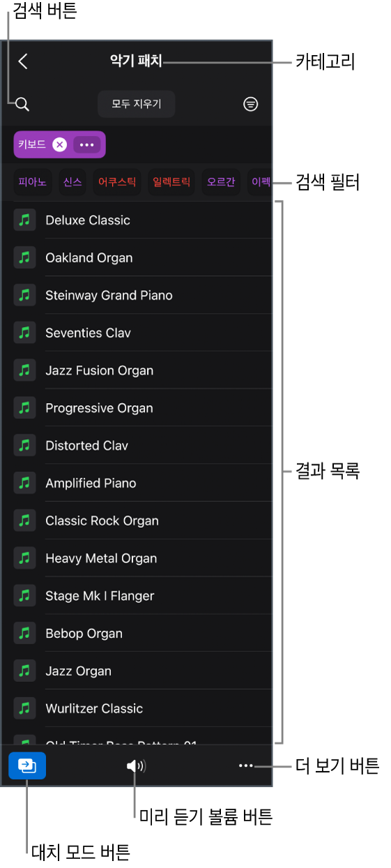Apply the 오르간 filter chip
Image resolution: width=391 pixels, height=868 pixels.
pos(221,182)
